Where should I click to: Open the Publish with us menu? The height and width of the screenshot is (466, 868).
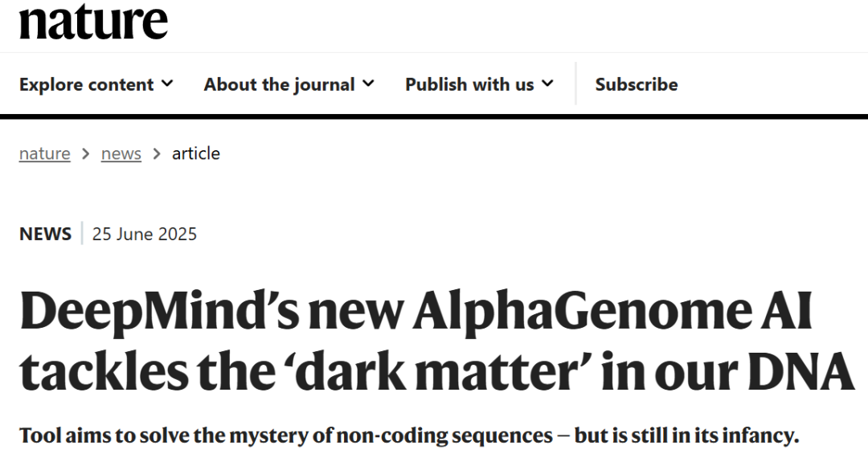(479, 84)
